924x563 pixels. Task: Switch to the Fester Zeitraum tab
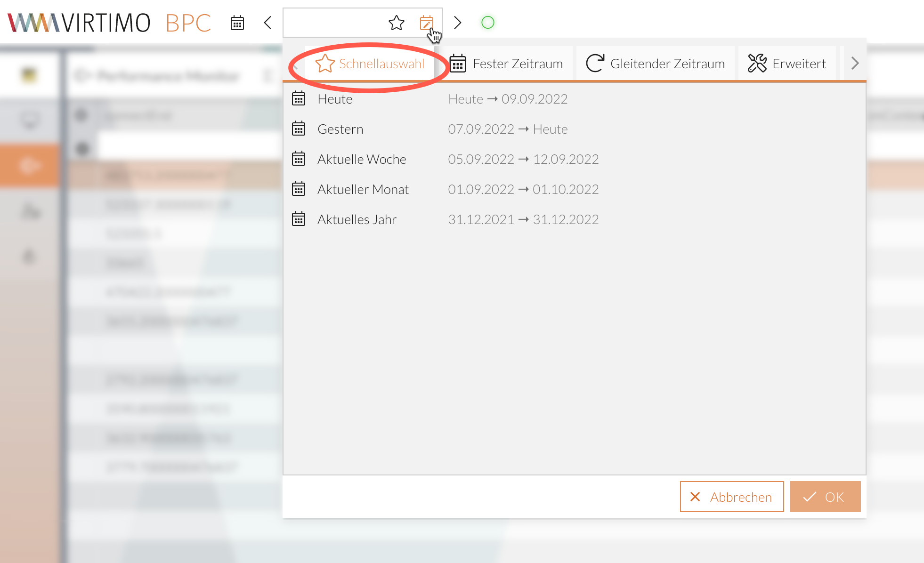pyautogui.click(x=506, y=64)
